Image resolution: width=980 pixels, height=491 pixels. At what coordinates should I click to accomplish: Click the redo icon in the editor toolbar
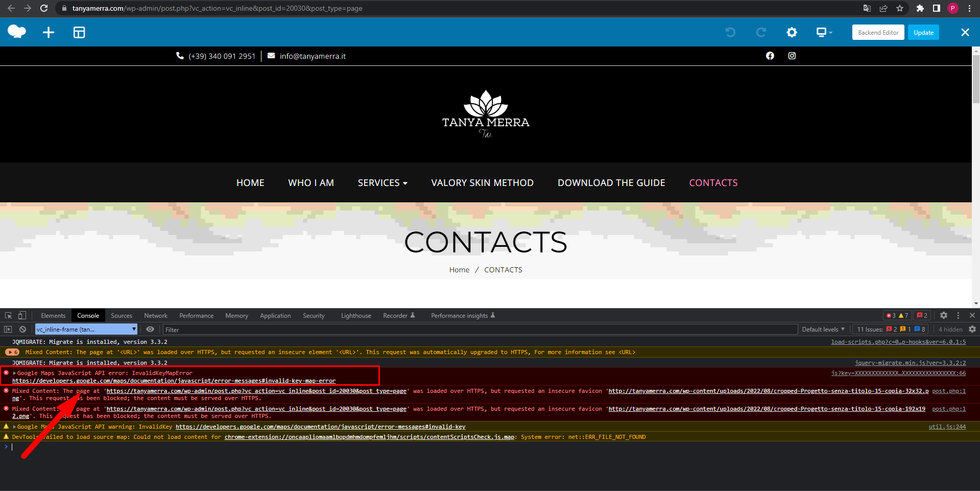coord(761,33)
